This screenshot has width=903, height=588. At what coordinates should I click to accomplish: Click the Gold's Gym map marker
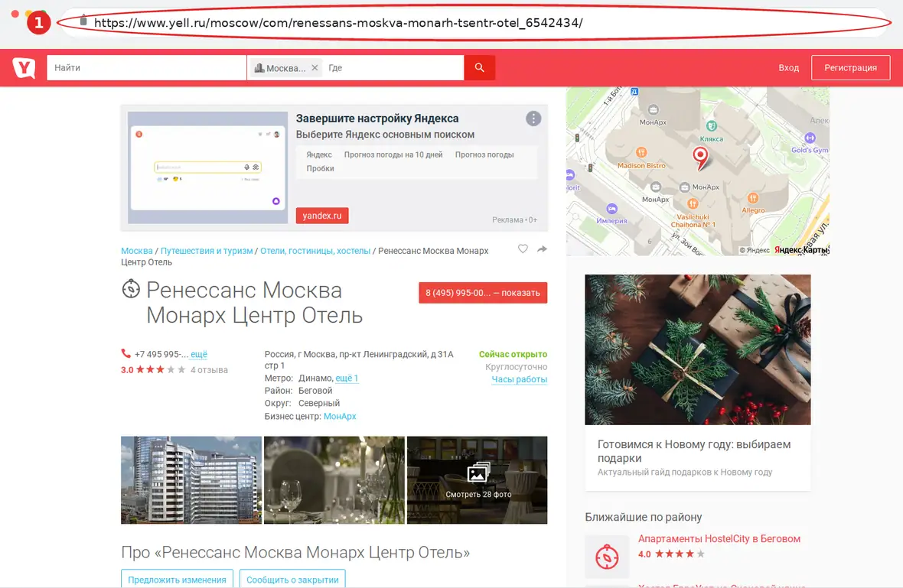(x=810, y=138)
